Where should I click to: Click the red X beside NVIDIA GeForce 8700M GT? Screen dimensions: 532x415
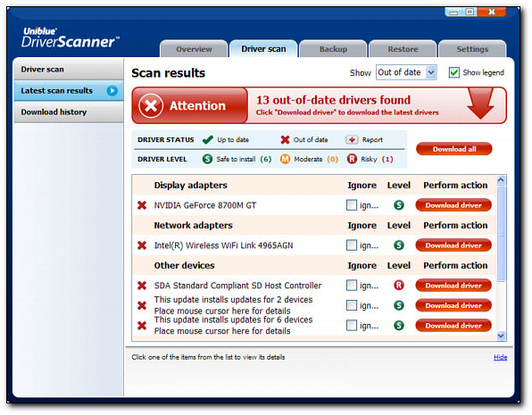click(x=142, y=205)
